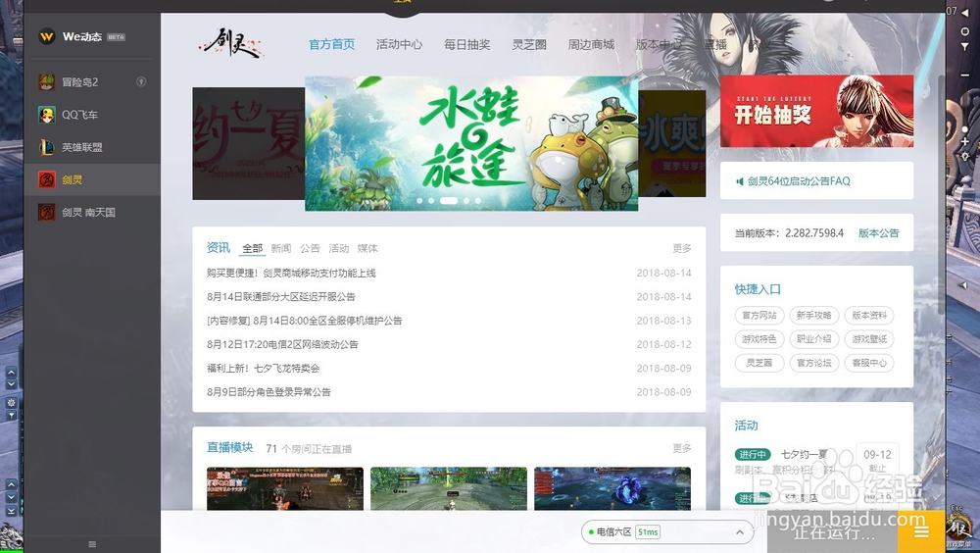Open 8月14日8:00全区全服停机维护公告
Viewport: 980px width, 553px height.
click(305, 321)
